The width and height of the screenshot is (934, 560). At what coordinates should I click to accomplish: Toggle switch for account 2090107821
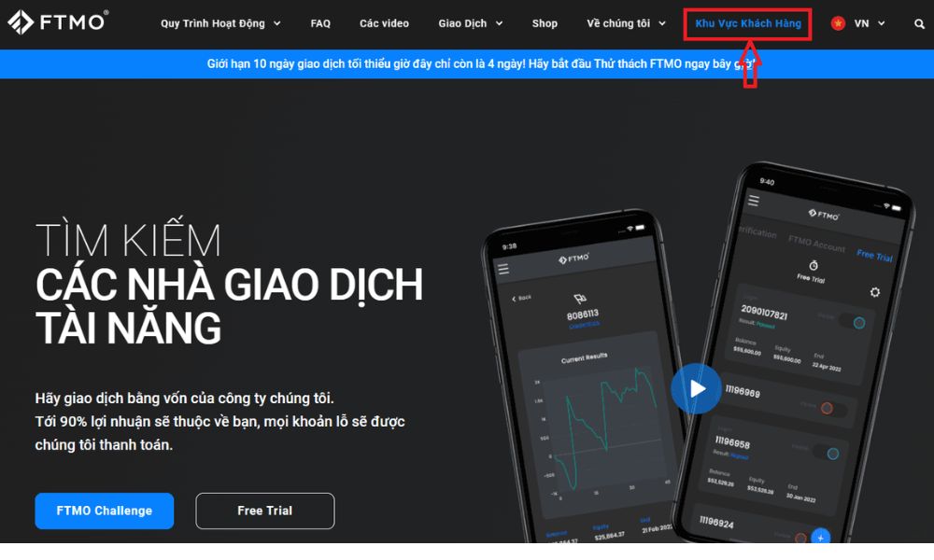853,322
